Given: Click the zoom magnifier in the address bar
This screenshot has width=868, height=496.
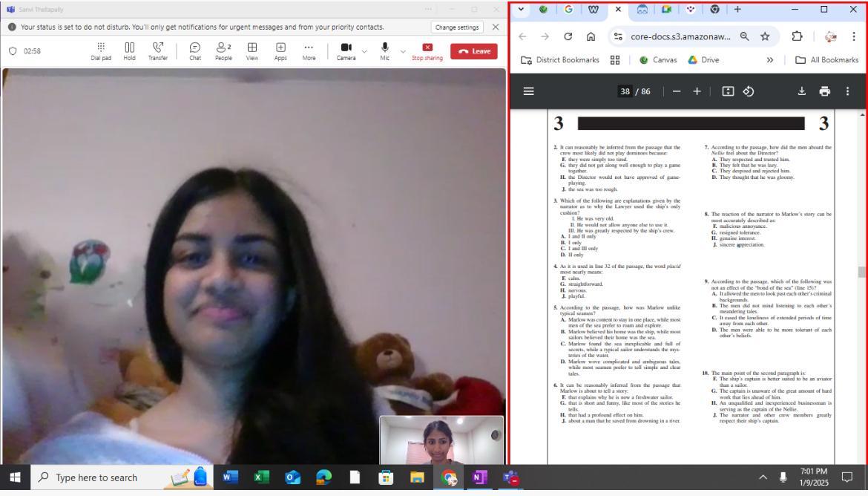Looking at the screenshot, I should click(x=745, y=36).
